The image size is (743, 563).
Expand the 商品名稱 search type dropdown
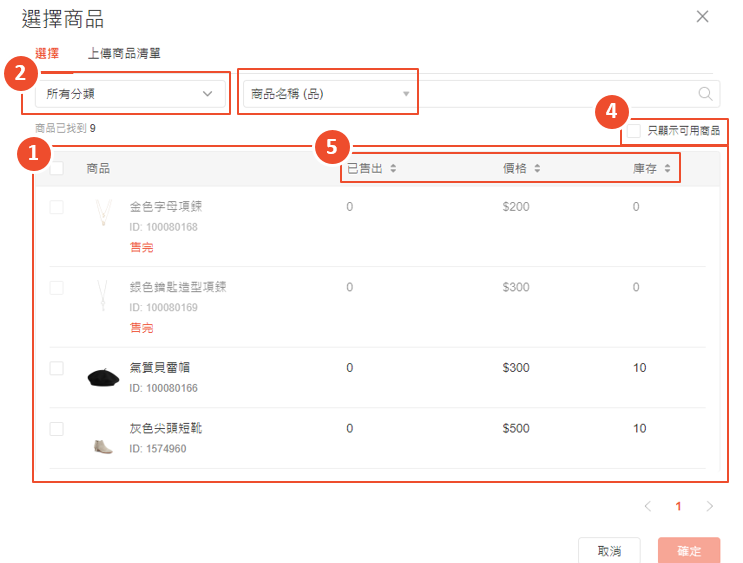[x=329, y=94]
